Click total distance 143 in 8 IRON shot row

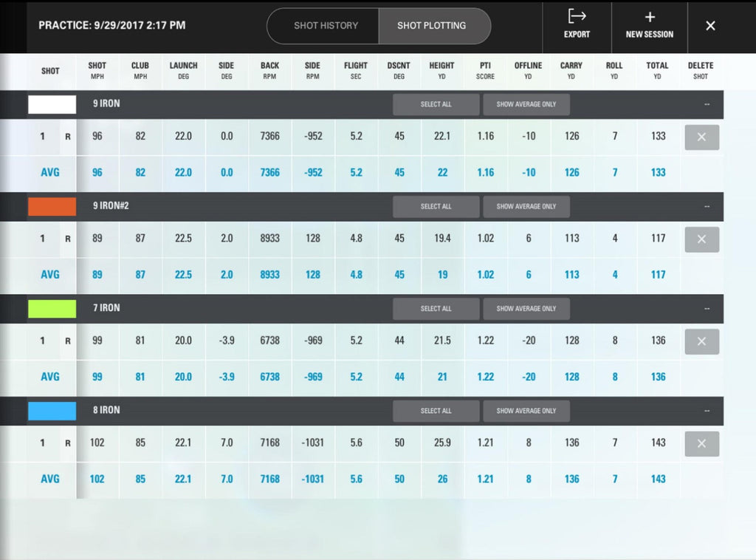click(x=658, y=443)
